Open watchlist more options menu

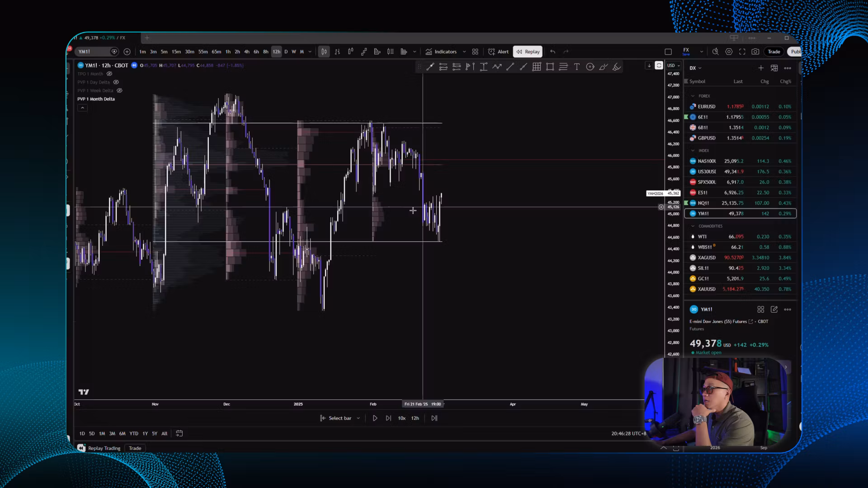[x=788, y=68]
